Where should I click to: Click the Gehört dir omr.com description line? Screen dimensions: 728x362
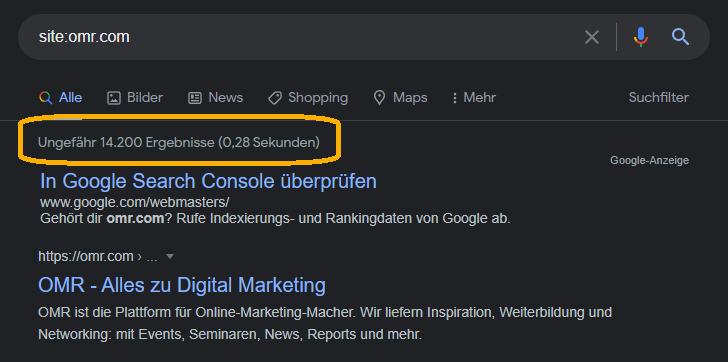(275, 219)
